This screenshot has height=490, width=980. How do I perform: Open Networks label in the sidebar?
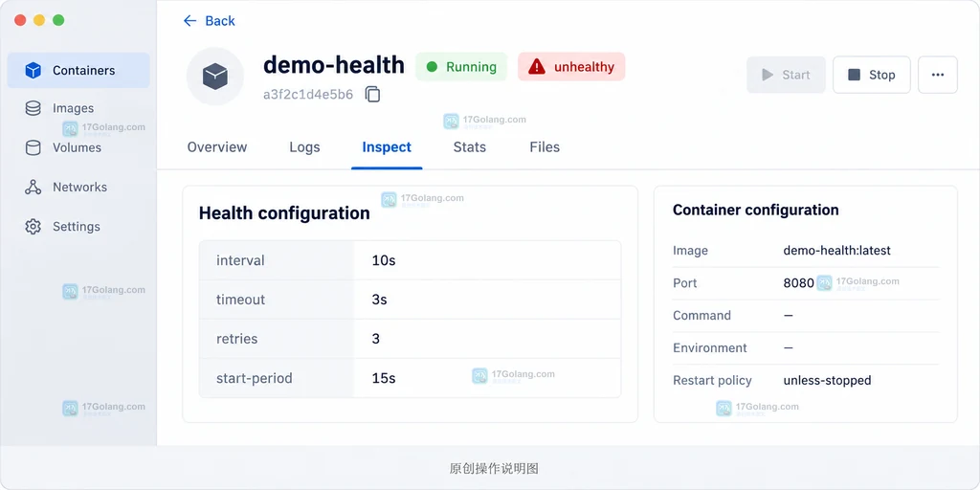(x=79, y=187)
